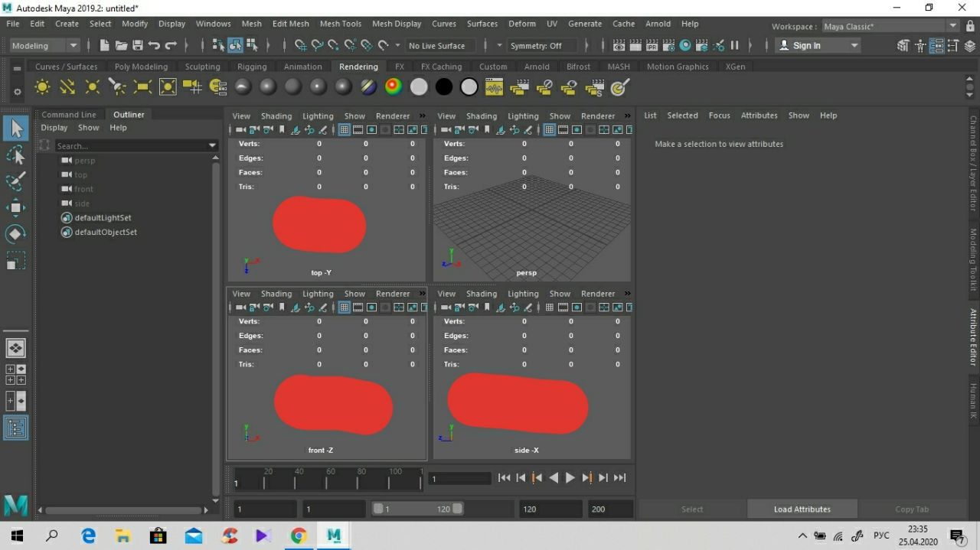The image size is (980, 550).
Task: Toggle grid in persp view panel
Action: tap(550, 130)
